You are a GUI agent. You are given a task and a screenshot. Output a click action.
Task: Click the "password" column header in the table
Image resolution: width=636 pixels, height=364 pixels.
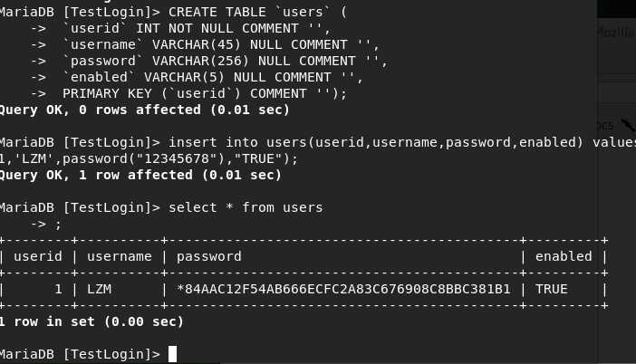pyautogui.click(x=209, y=257)
